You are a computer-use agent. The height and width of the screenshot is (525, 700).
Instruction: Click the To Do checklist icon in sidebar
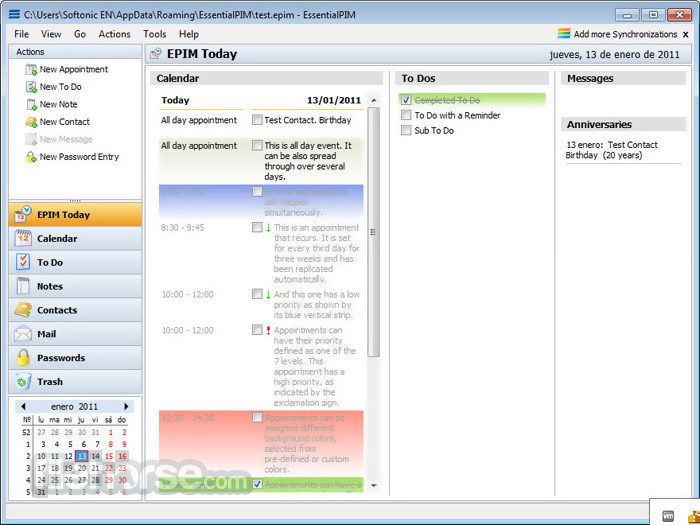[x=23, y=262]
